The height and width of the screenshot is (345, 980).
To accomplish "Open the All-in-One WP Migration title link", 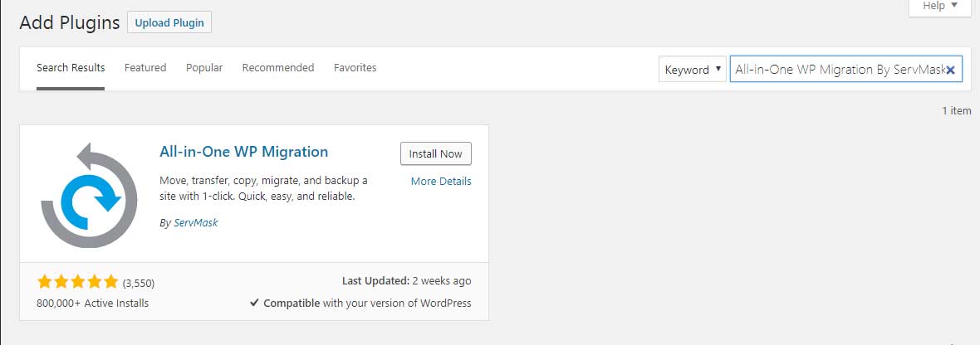I will pos(243,152).
